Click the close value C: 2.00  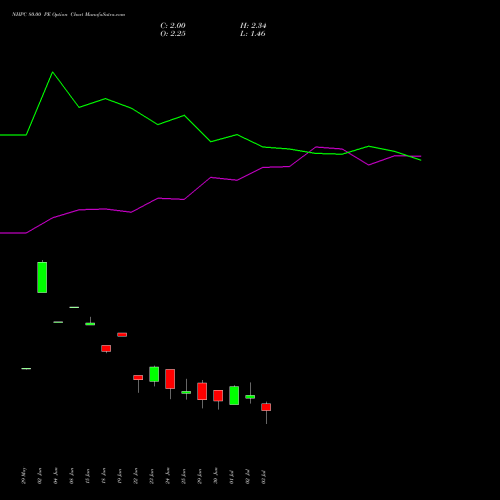173,26
